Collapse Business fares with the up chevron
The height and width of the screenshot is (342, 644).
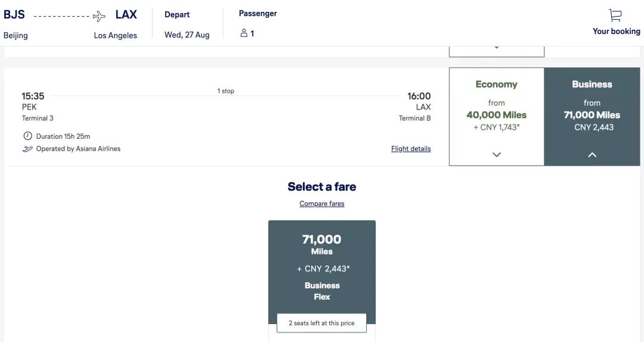pyautogui.click(x=592, y=154)
